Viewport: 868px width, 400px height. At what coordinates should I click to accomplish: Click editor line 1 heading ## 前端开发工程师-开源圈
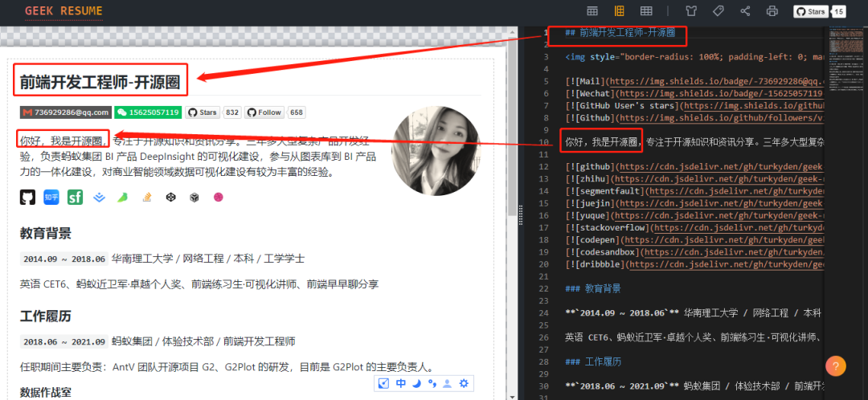click(x=620, y=33)
